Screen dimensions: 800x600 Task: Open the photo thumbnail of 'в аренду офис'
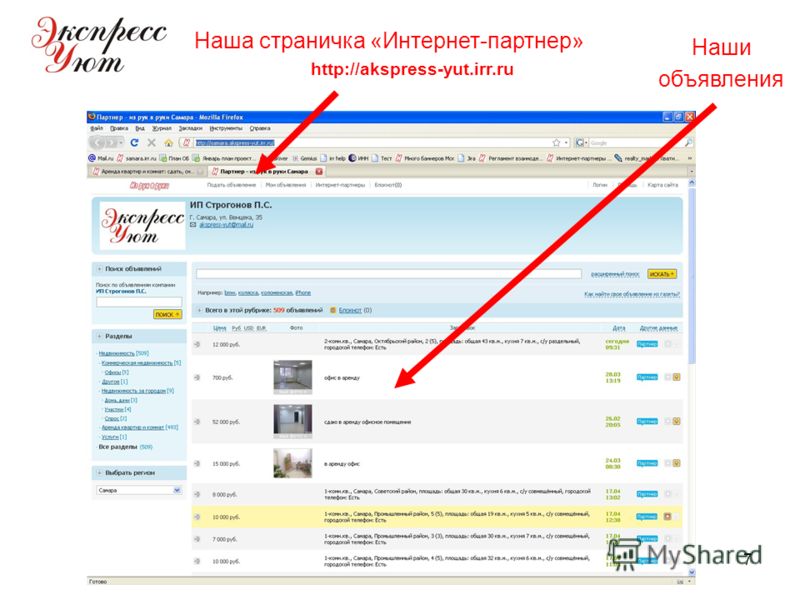(x=292, y=463)
